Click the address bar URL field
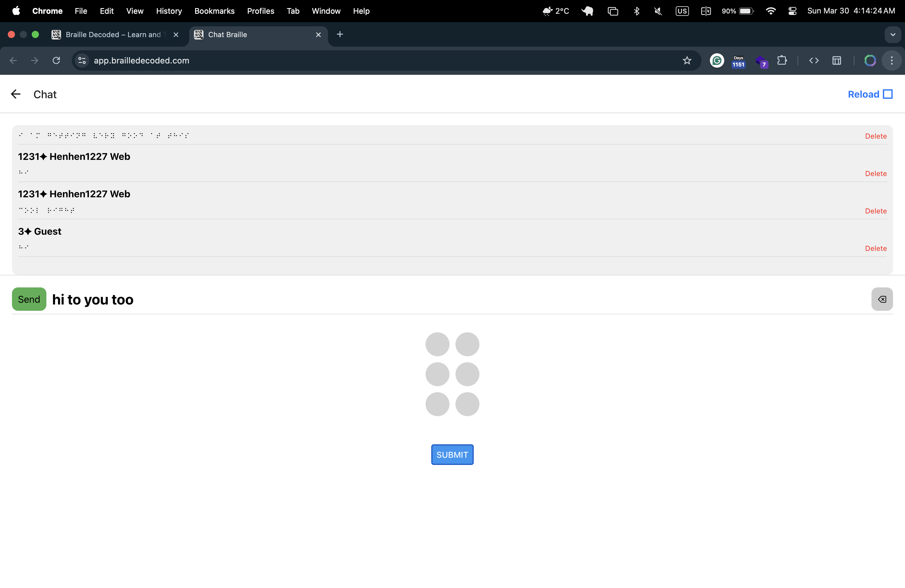The height and width of the screenshot is (588, 905). tap(342, 60)
